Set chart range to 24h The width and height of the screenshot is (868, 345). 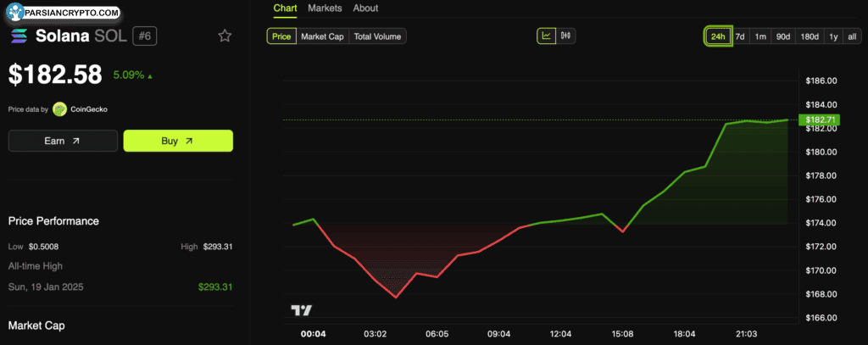pos(718,36)
